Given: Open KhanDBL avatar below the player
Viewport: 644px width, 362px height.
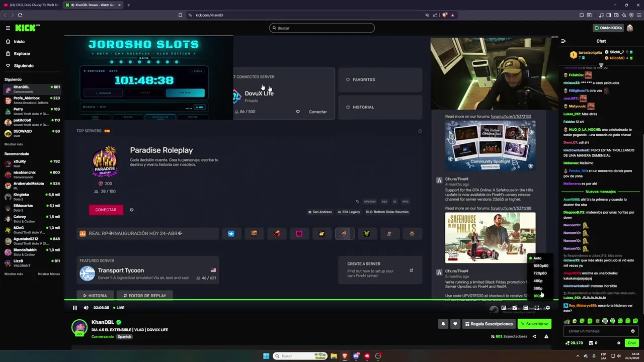Looking at the screenshot, I should point(79,328).
